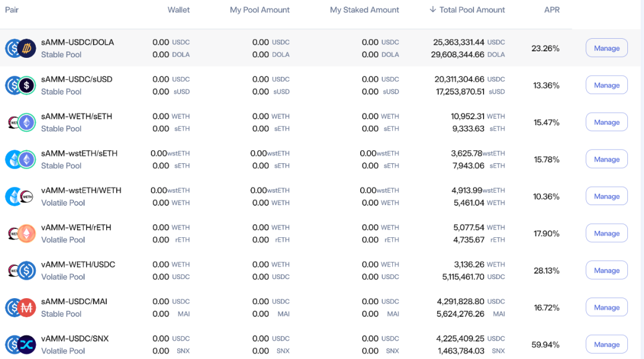The height and width of the screenshot is (359, 644).
Task: Click the WETH/sETH pair token icon
Action: pos(22,122)
